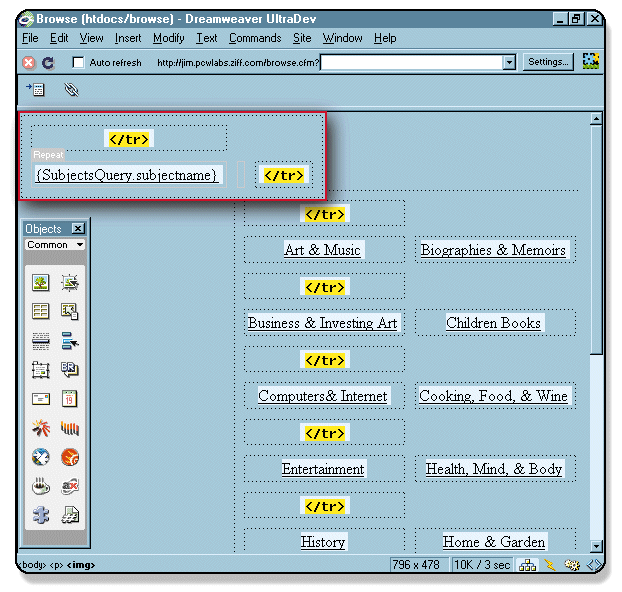The height and width of the screenshot is (592, 622).
Task: Click the Children Books link
Action: pyautogui.click(x=493, y=323)
